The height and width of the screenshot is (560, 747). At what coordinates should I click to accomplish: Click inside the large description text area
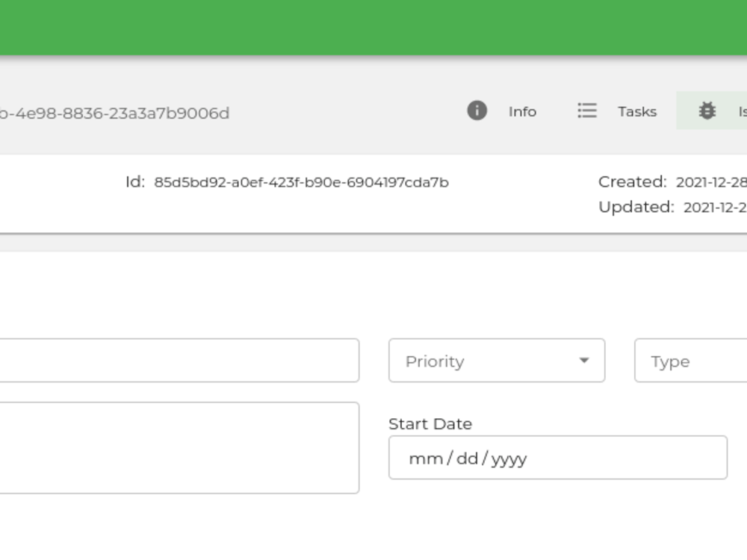click(x=179, y=446)
